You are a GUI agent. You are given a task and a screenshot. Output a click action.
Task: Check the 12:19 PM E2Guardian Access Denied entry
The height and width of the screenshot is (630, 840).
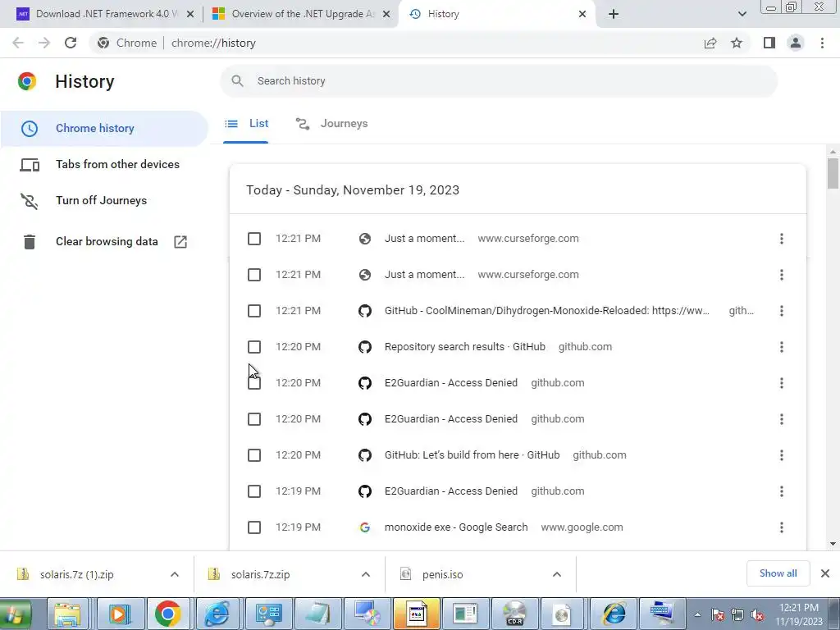pos(254,491)
